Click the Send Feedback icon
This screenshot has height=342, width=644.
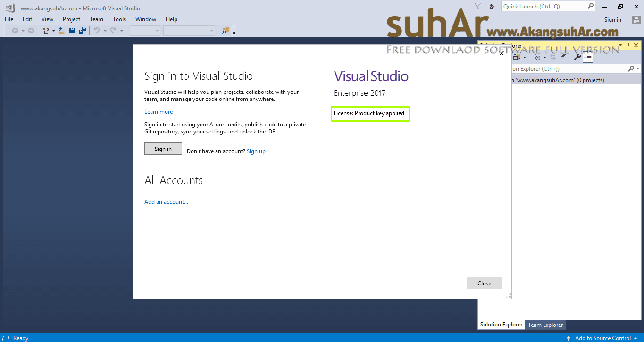tap(493, 6)
